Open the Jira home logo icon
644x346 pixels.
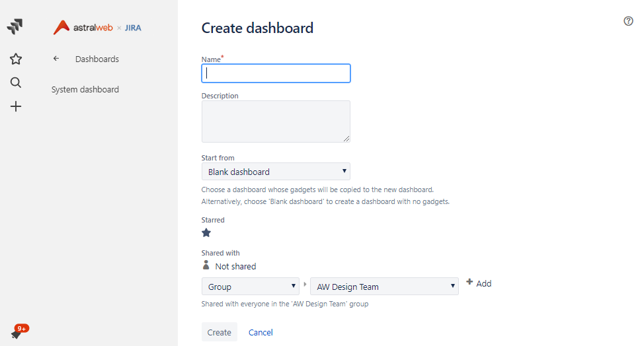[x=15, y=26]
